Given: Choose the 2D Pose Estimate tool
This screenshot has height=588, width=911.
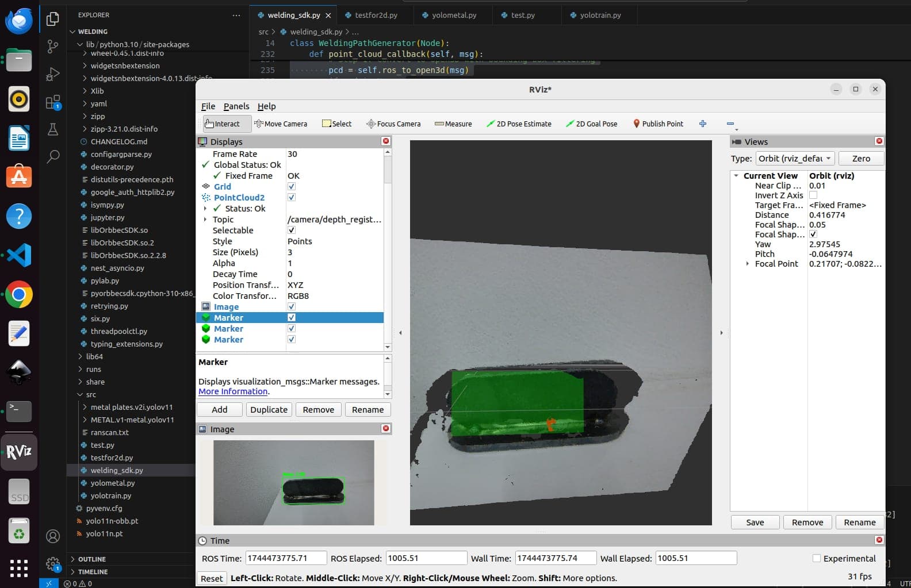Looking at the screenshot, I should point(519,124).
